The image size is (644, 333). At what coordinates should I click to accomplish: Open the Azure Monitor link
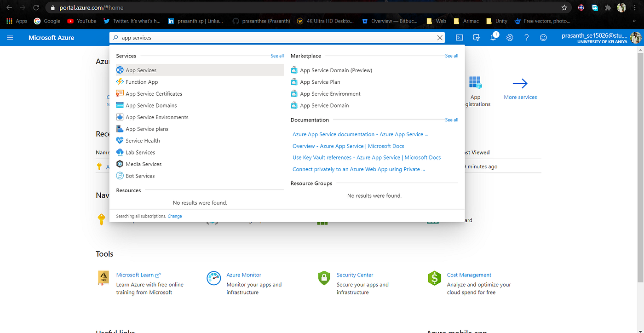(x=244, y=275)
